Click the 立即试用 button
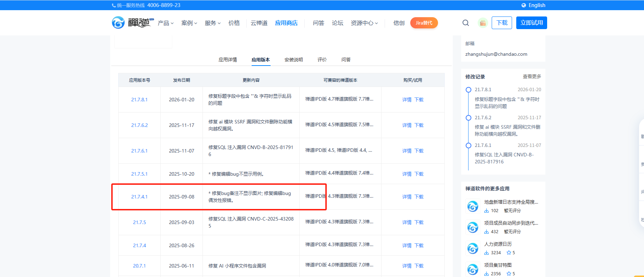Viewport: 644px width, 277px height. [x=531, y=23]
